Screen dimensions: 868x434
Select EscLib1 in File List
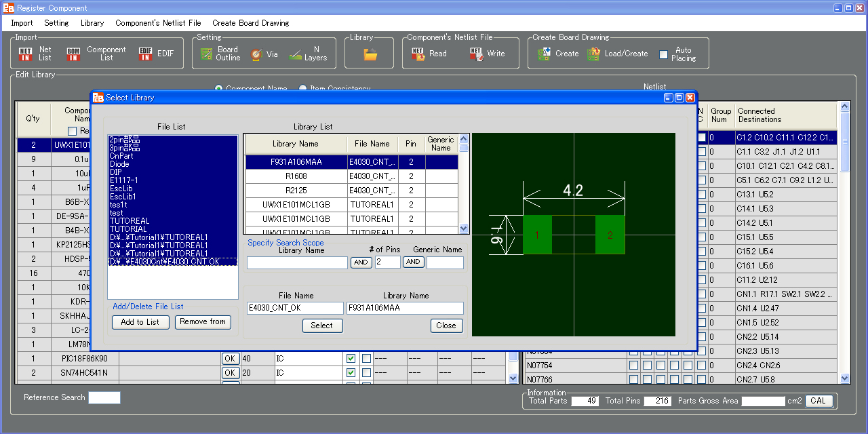pyautogui.click(x=172, y=197)
